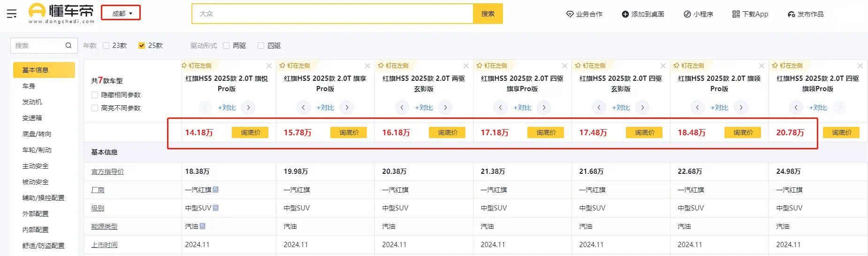
Task: Click the 上市时间 row label
Action: pyautogui.click(x=104, y=245)
